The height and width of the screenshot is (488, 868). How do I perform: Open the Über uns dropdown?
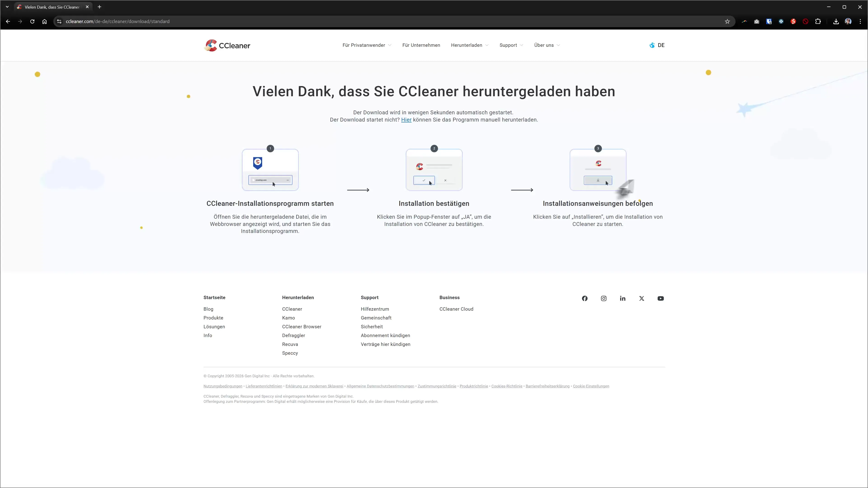click(546, 45)
